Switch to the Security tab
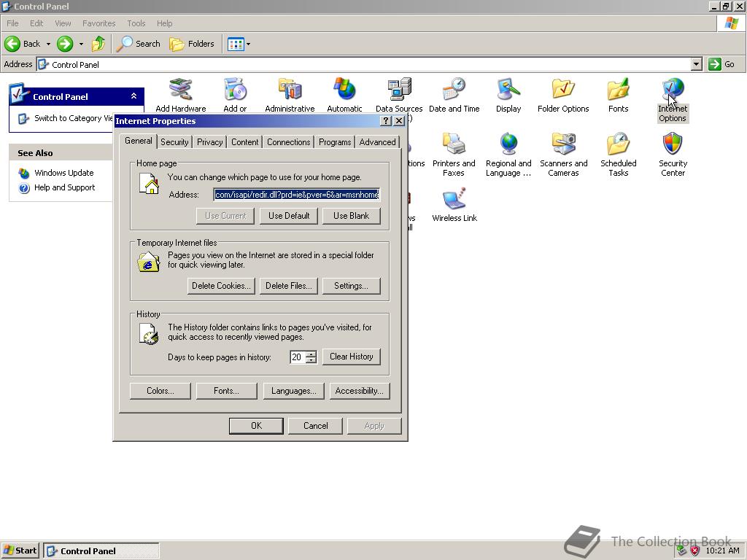This screenshot has width=747, height=560. click(174, 142)
